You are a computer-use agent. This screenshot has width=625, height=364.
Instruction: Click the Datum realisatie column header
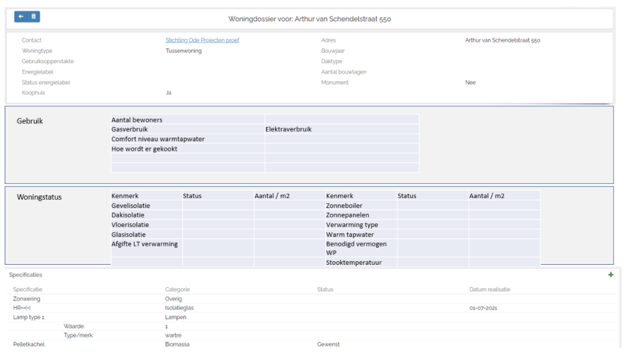[490, 289]
